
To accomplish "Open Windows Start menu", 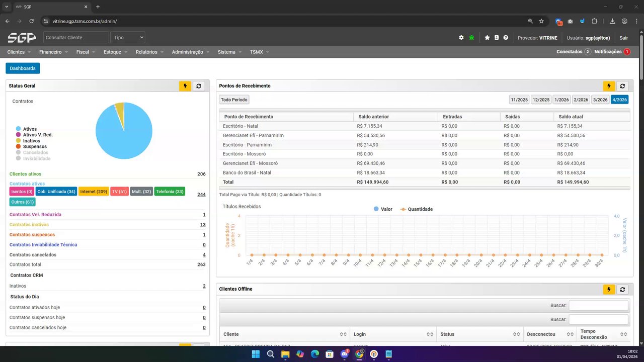I will 256,354.
